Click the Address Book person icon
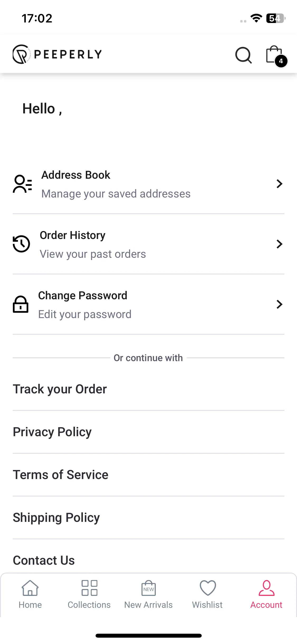Viewport: 297px width, 644px height. coord(22,184)
